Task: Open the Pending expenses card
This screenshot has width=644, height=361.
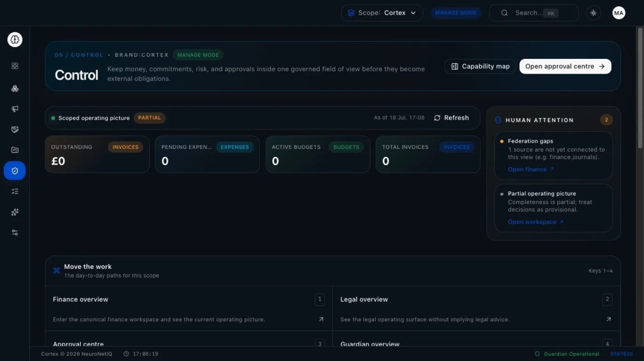Action: (207, 154)
